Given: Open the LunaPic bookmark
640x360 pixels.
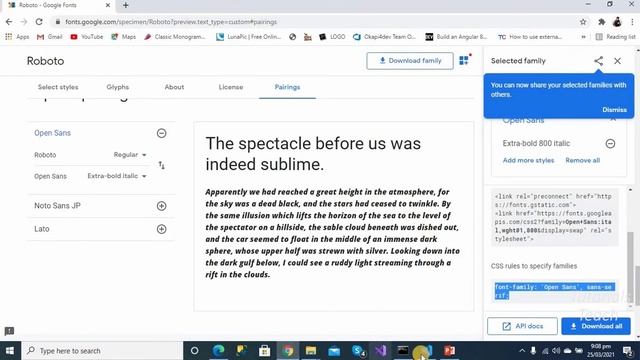Looking at the screenshot, I should pyautogui.click(x=249, y=37).
